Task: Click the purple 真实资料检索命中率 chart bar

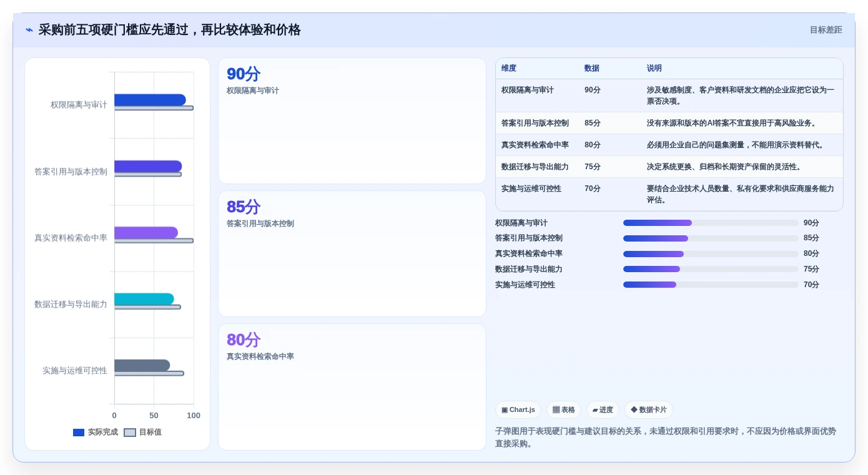Action: (x=146, y=232)
